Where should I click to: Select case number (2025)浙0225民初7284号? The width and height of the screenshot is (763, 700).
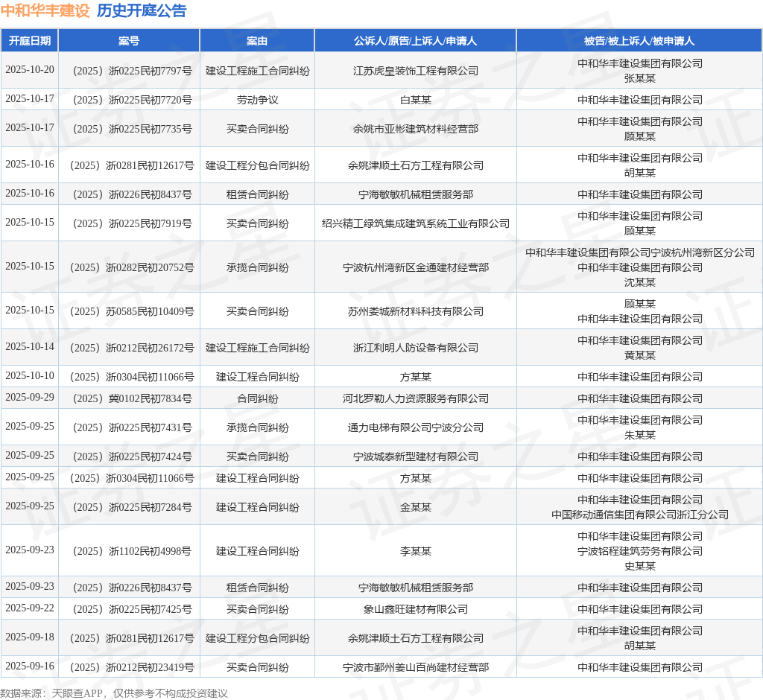[132, 507]
